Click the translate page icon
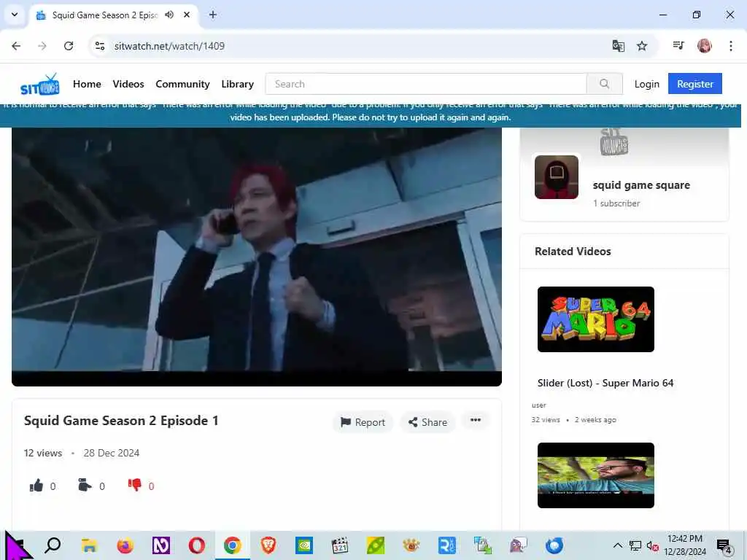The image size is (747, 560). pyautogui.click(x=619, y=46)
